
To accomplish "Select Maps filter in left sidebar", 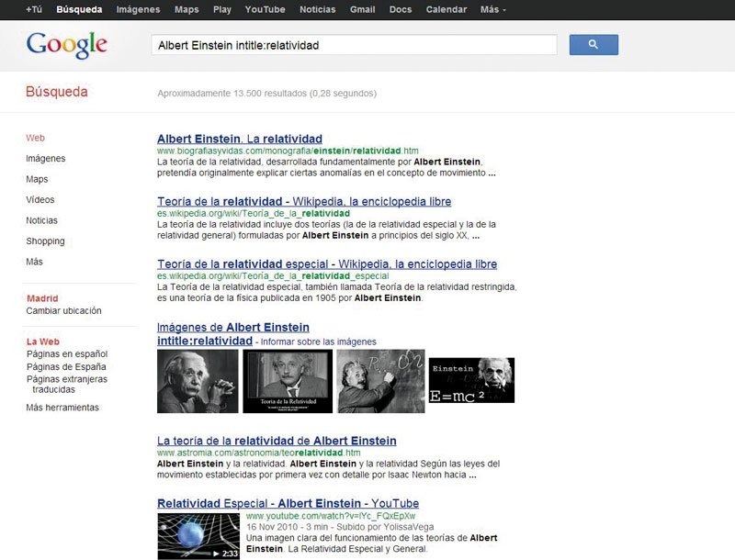I will 37,179.
